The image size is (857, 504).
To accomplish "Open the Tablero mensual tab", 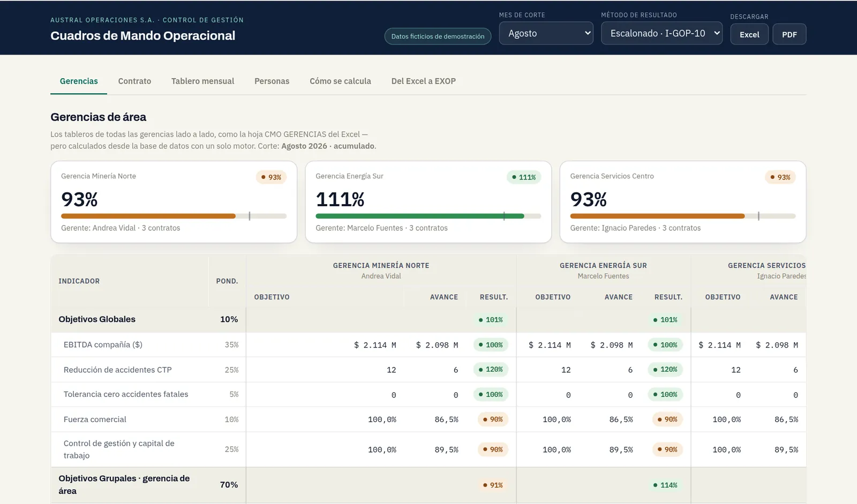I will click(202, 81).
